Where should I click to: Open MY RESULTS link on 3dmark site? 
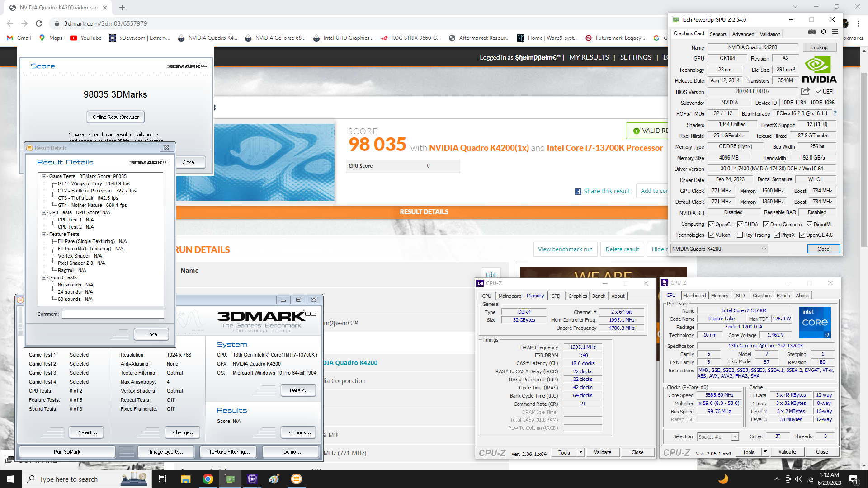point(589,57)
